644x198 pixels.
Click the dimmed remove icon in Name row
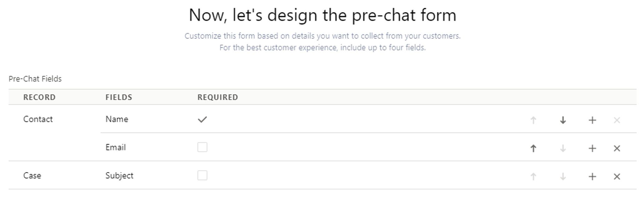(x=617, y=120)
